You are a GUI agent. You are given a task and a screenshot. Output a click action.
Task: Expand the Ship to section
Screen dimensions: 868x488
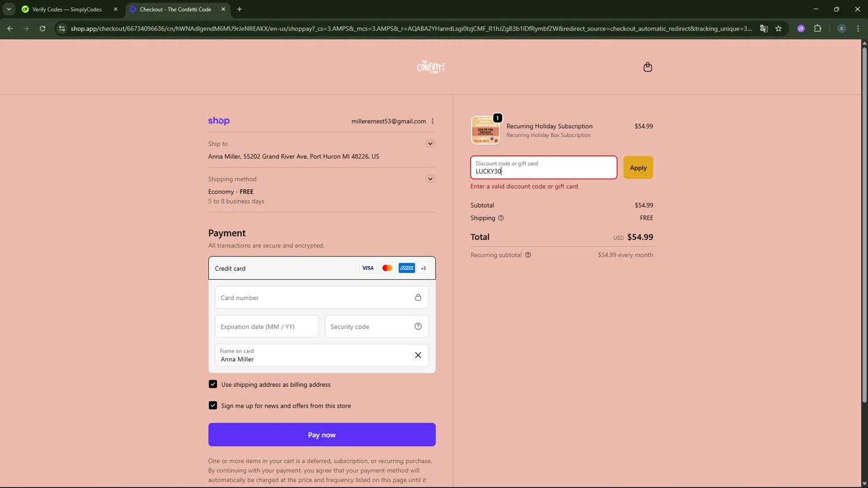430,144
